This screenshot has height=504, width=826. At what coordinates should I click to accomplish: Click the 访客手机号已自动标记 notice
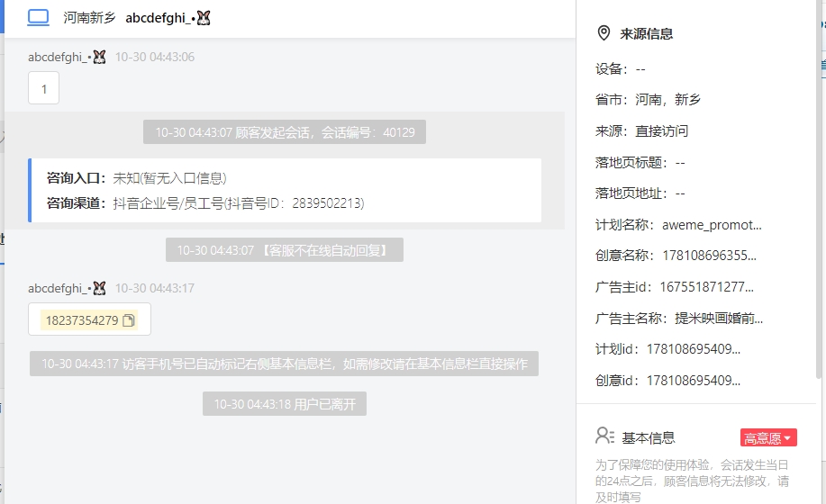point(285,364)
